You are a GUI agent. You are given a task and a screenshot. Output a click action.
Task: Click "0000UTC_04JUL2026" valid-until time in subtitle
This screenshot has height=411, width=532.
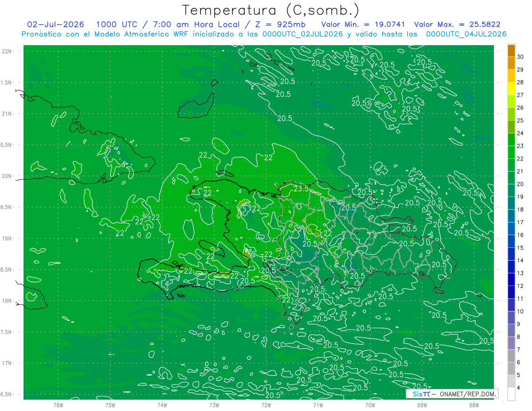pos(466,34)
